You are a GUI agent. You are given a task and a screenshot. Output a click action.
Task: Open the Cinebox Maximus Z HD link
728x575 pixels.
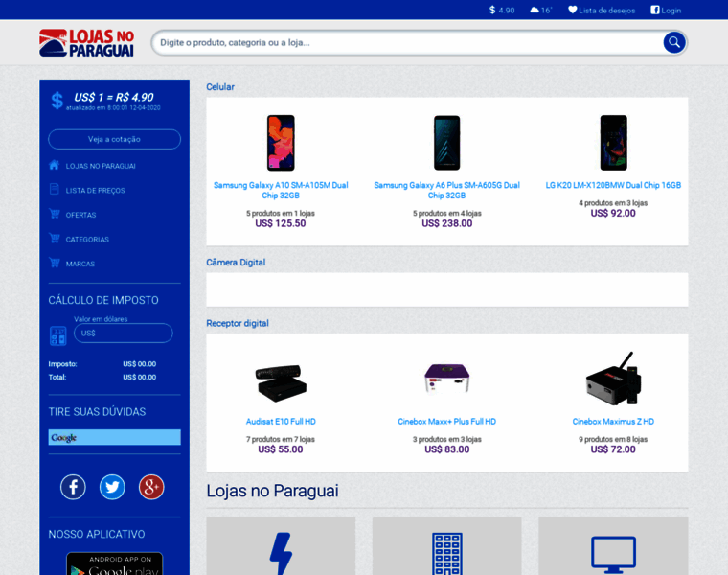613,422
